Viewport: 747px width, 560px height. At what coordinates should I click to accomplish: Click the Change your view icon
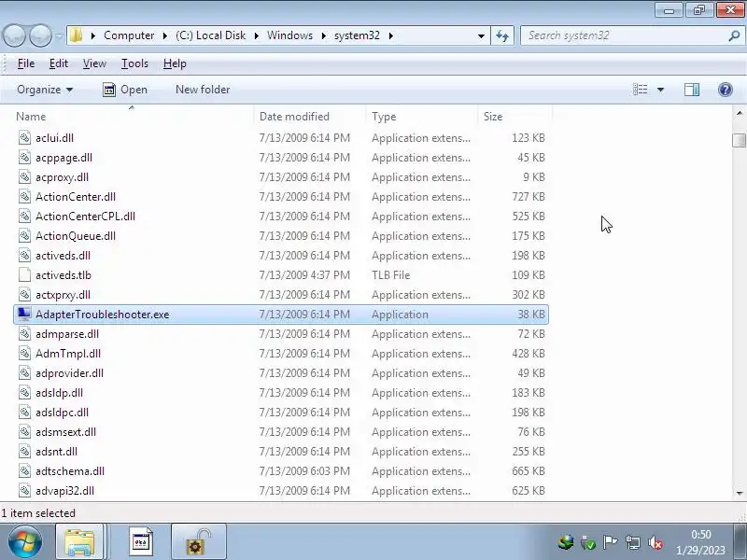click(x=640, y=90)
